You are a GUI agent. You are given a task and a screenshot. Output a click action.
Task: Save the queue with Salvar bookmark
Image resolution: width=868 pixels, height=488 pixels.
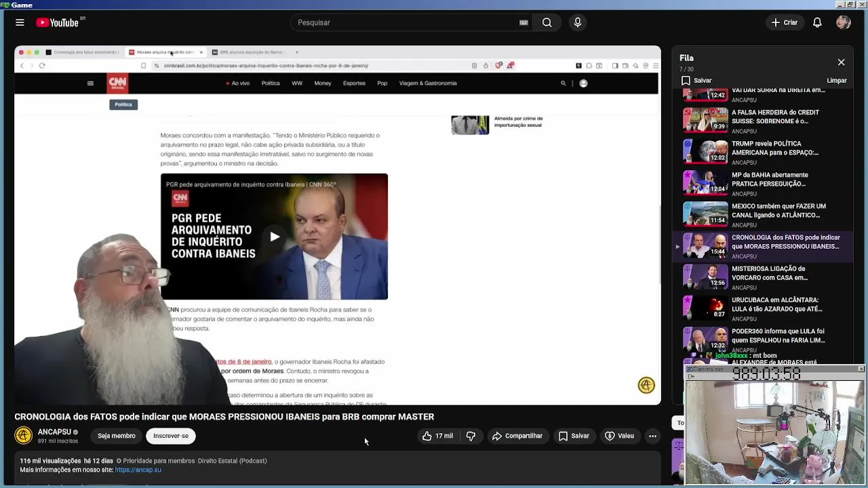pos(696,81)
